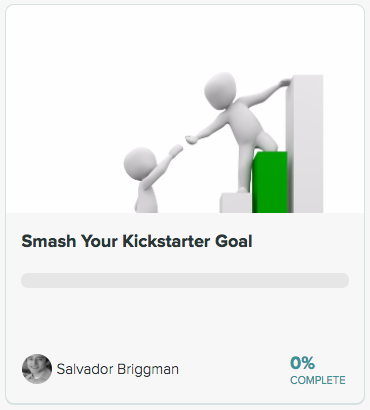Click the empty course progress bar
The image size is (370, 410).
coord(185,280)
